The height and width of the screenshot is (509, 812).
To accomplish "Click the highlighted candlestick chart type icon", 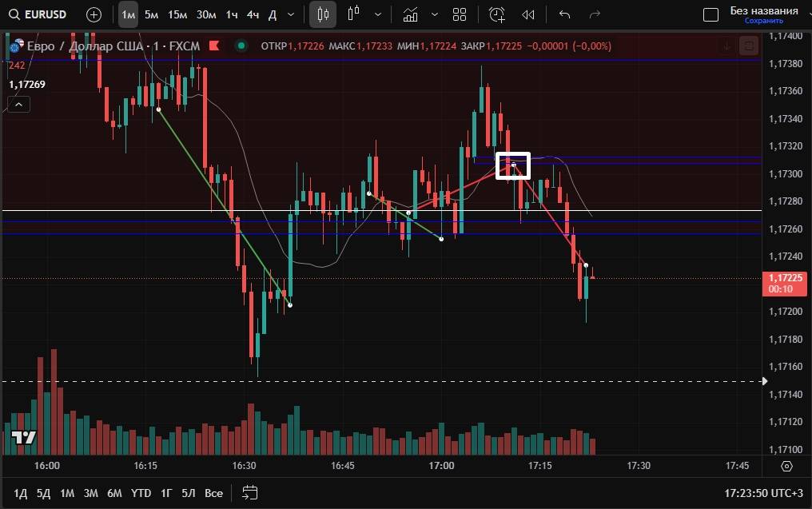I will [x=323, y=14].
